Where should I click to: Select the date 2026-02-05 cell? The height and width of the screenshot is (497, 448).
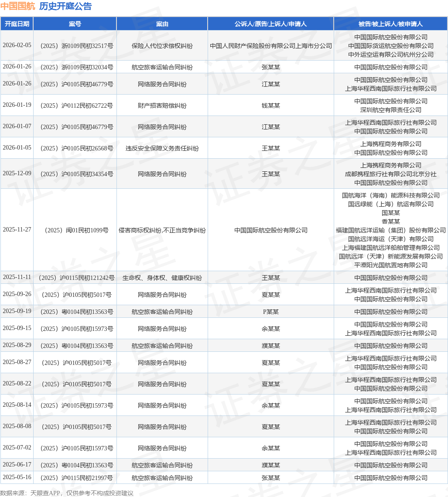(17, 45)
